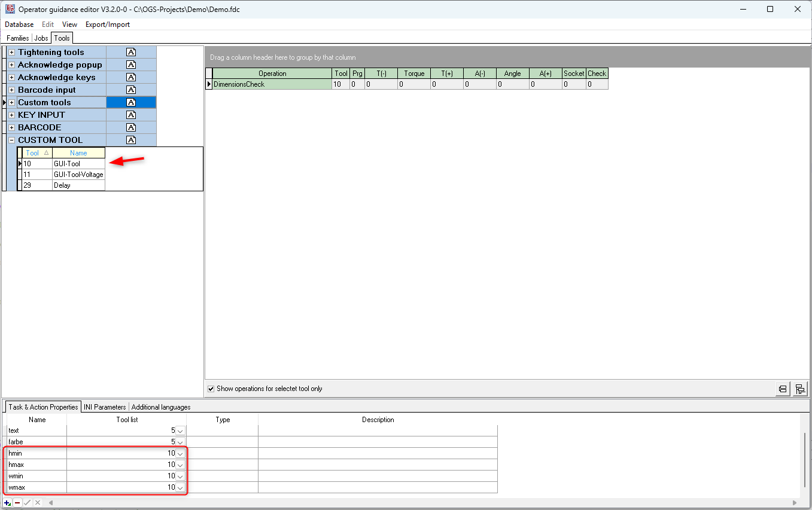The image size is (812, 510).
Task: Open the Tool list dropdown for farbe
Action: [180, 442]
